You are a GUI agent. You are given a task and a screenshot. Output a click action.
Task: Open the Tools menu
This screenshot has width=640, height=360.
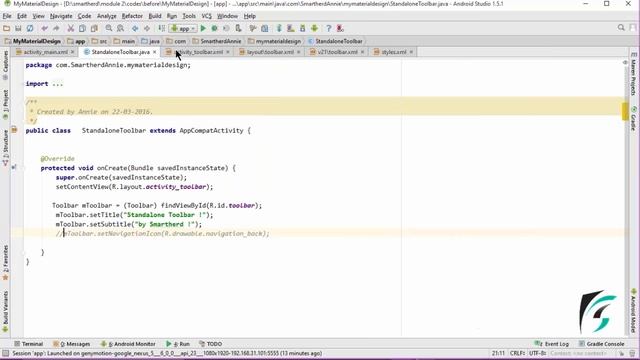point(189,16)
